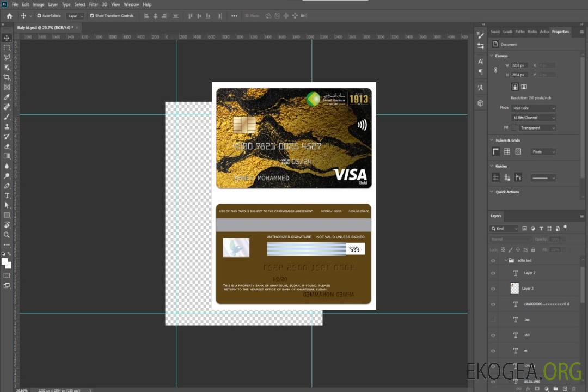
Task: Select the Lasso tool
Action: coord(7,57)
